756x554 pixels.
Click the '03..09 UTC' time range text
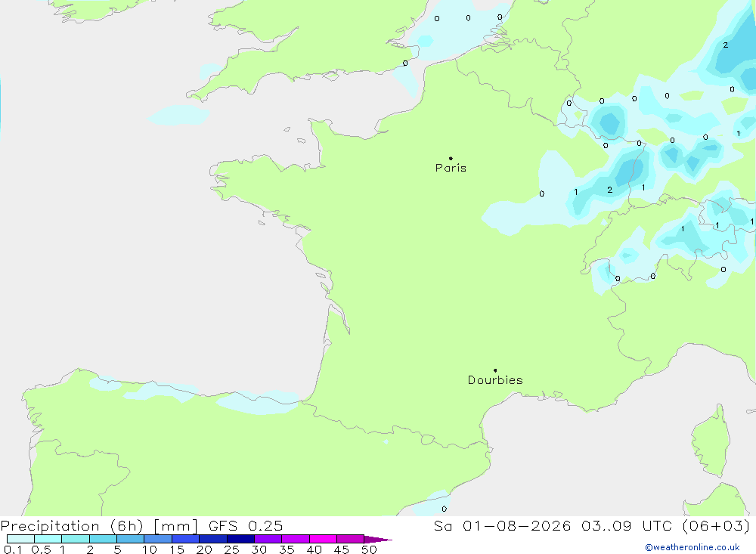(627, 525)
